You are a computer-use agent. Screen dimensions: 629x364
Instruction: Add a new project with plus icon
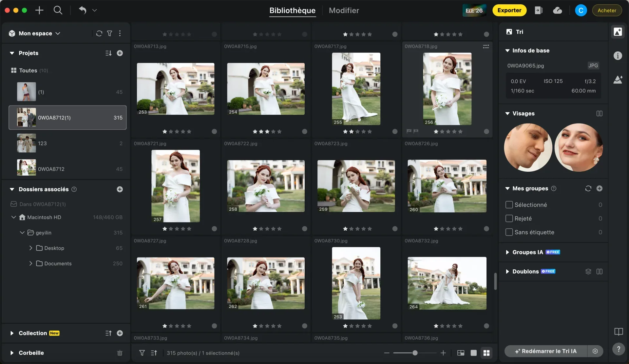(x=120, y=53)
